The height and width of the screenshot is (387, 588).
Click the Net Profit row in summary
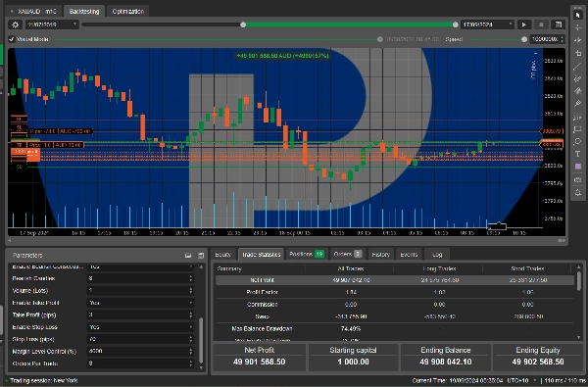click(395, 280)
